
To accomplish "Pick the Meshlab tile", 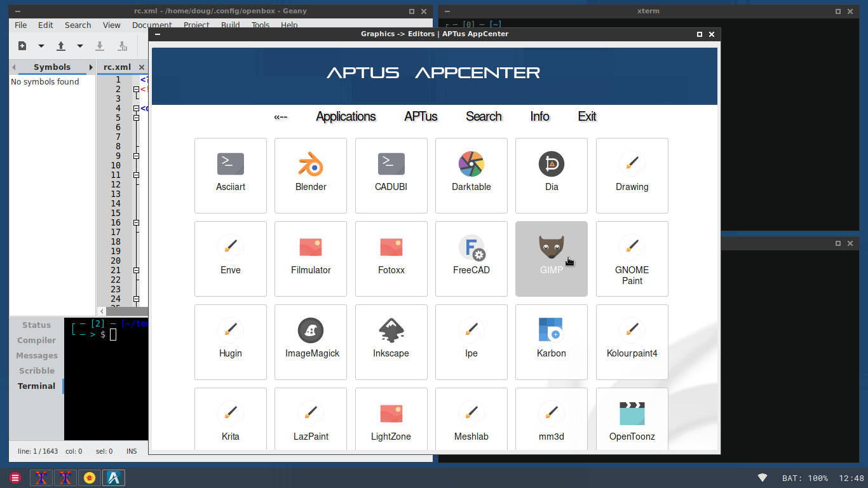I will tap(471, 419).
